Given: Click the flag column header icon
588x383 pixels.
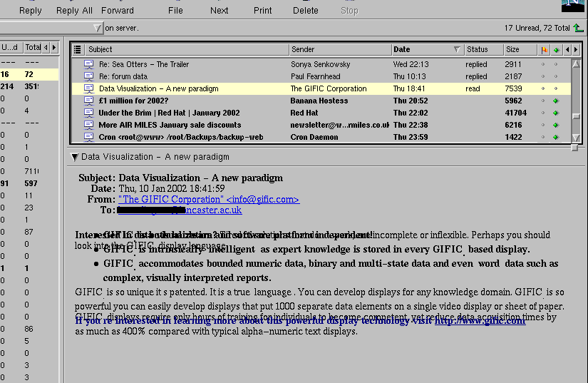Looking at the screenshot, I should point(544,49).
